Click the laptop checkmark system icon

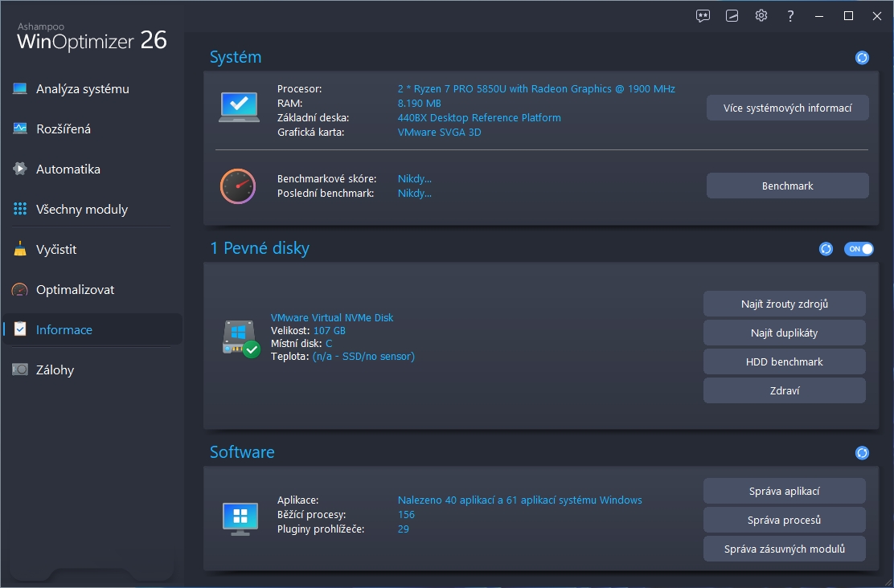coord(239,107)
